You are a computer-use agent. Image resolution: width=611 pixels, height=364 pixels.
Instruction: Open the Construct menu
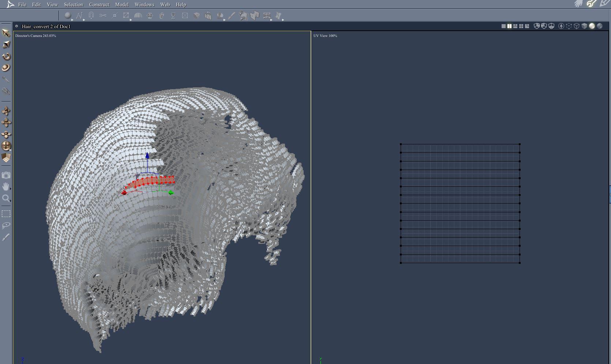click(x=99, y=4)
